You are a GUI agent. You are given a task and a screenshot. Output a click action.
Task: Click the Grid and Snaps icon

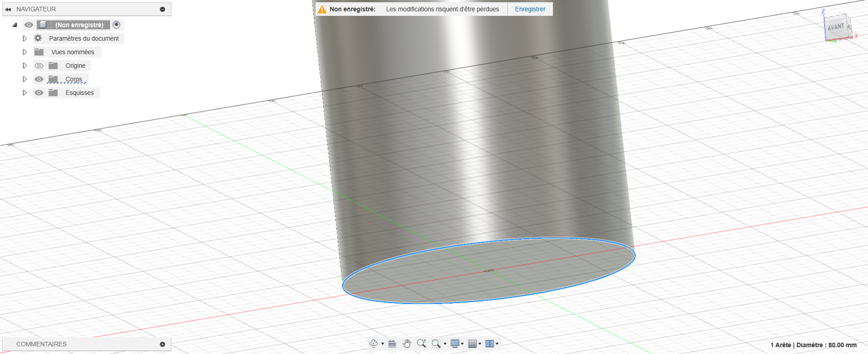(472, 344)
